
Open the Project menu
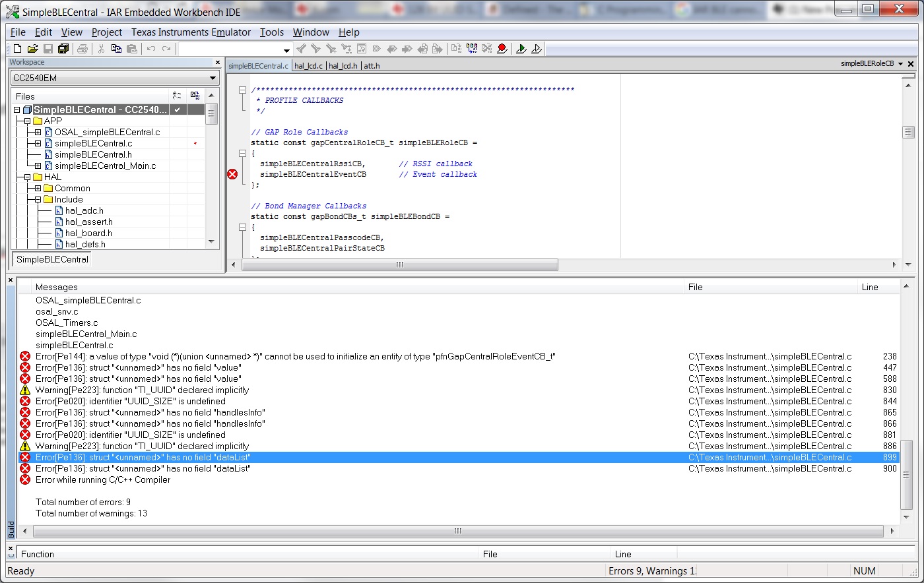106,32
